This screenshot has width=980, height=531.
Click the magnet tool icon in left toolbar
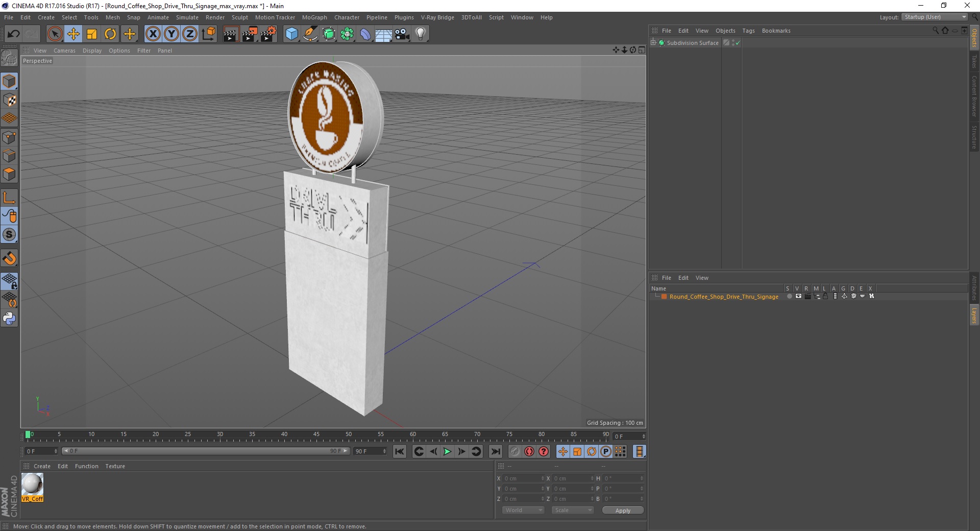click(x=9, y=258)
